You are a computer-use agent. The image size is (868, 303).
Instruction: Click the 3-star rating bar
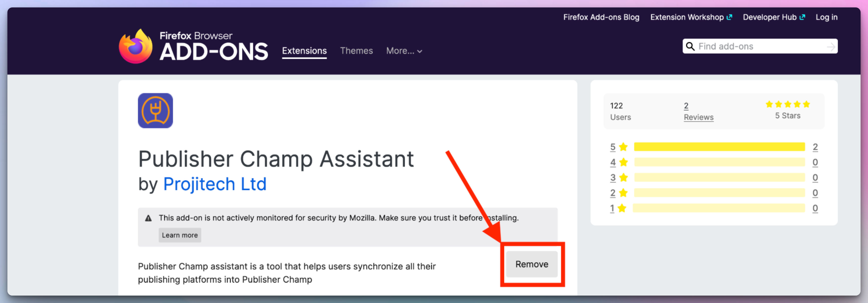point(719,177)
